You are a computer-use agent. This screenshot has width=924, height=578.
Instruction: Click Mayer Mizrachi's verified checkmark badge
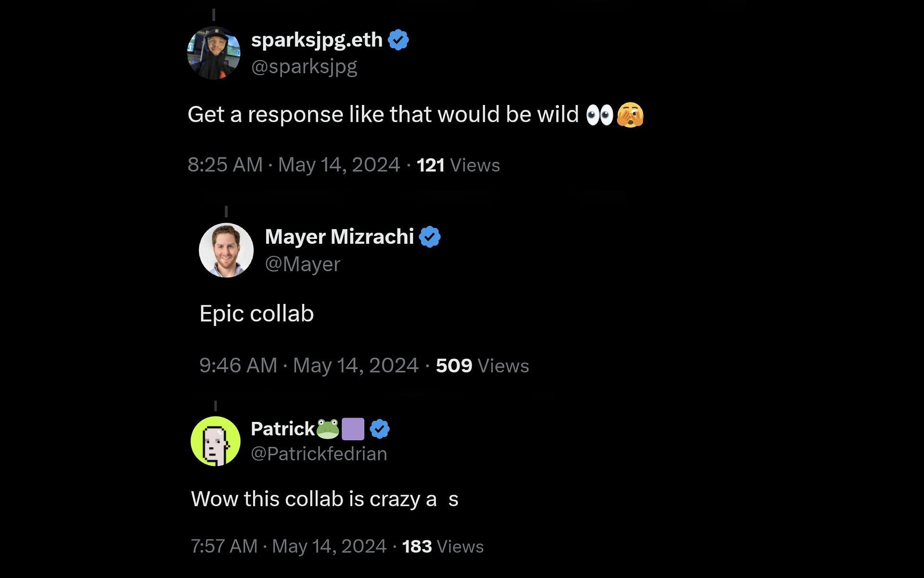coord(430,237)
